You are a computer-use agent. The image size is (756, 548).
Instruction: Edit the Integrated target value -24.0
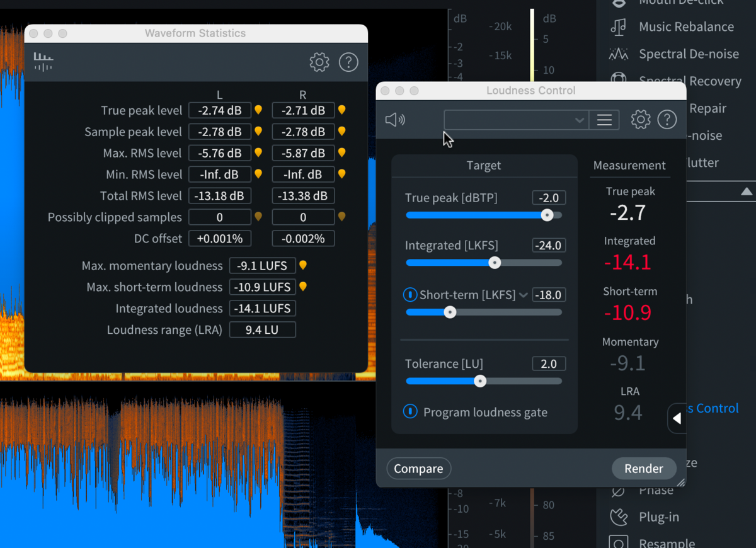[549, 246]
